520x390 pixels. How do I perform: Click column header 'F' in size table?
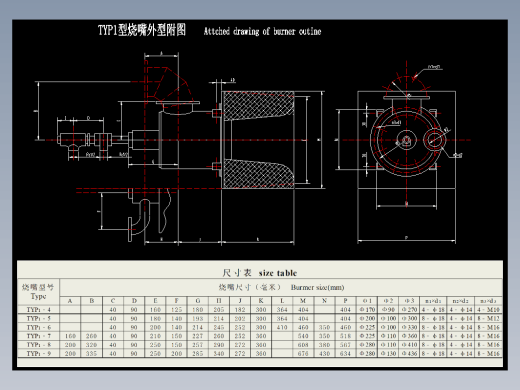click(x=176, y=301)
